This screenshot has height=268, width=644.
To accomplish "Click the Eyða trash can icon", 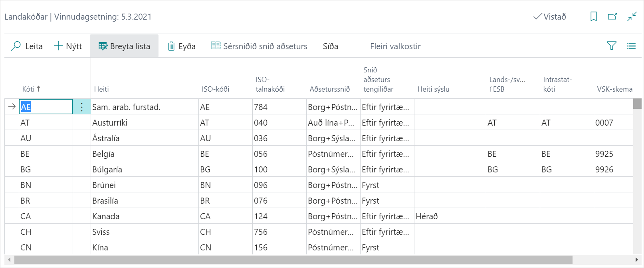I will pyautogui.click(x=171, y=46).
